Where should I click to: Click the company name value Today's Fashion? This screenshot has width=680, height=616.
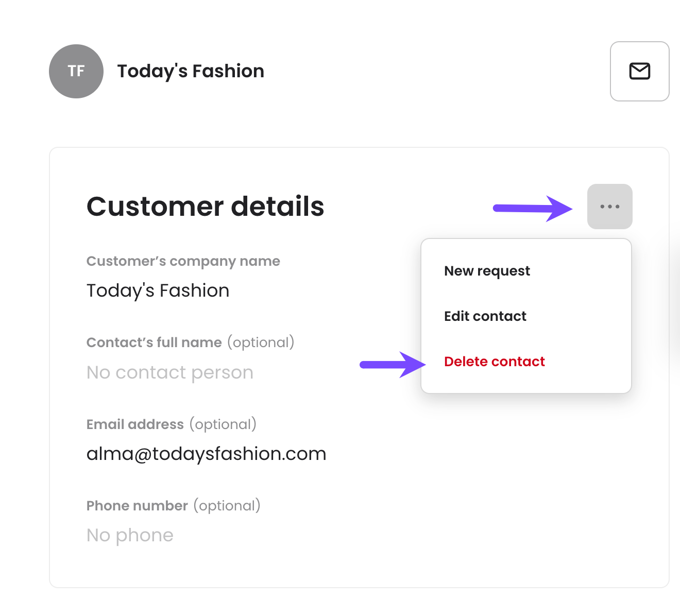coord(158,291)
